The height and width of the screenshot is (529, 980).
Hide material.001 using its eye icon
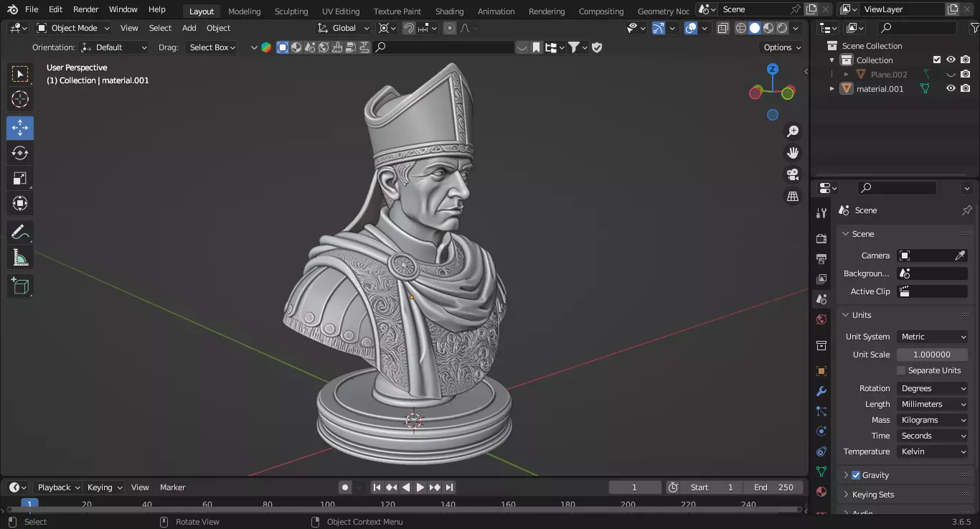pyautogui.click(x=951, y=89)
